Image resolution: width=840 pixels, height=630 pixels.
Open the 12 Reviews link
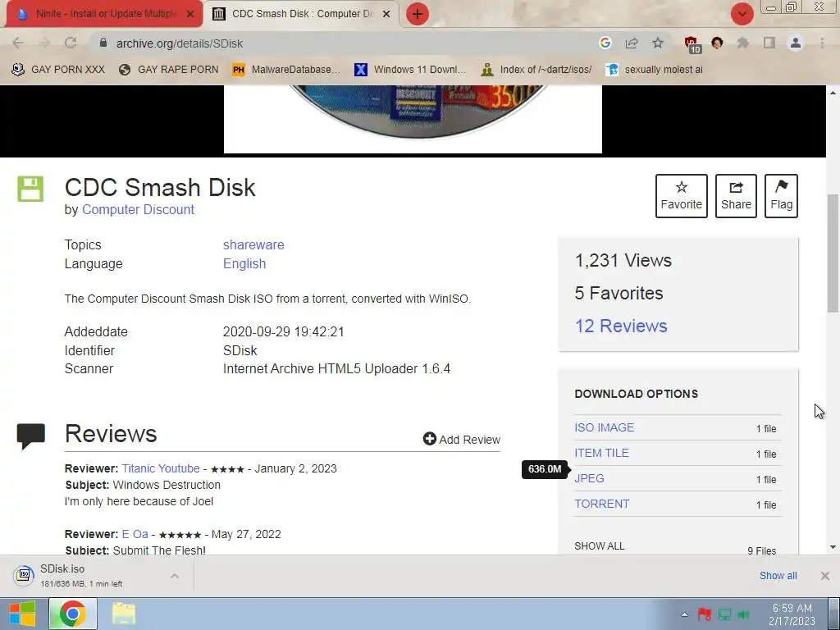point(621,326)
